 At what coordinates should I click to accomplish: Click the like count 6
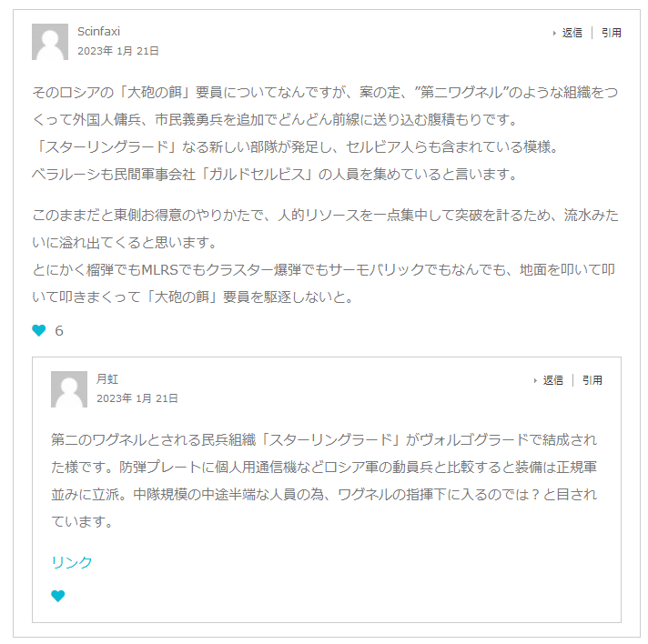(x=59, y=331)
